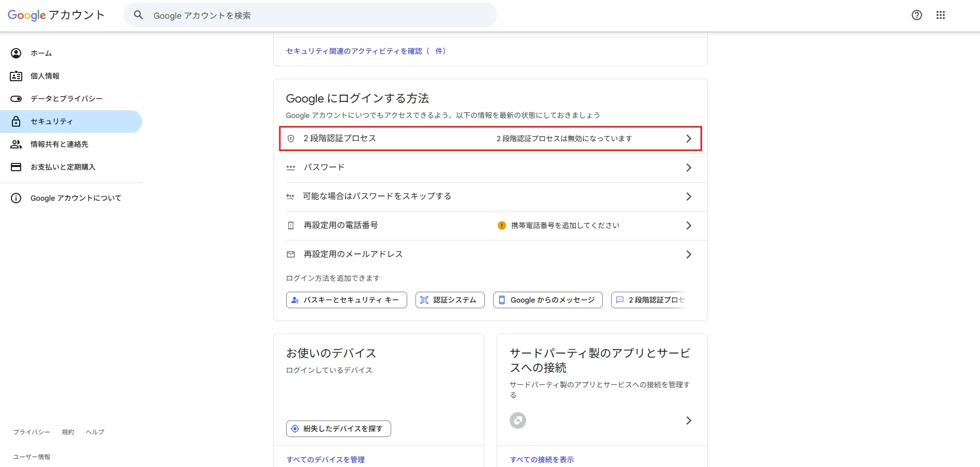This screenshot has height=467, width=980.
Task: Open the help question mark icon
Action: (917, 15)
